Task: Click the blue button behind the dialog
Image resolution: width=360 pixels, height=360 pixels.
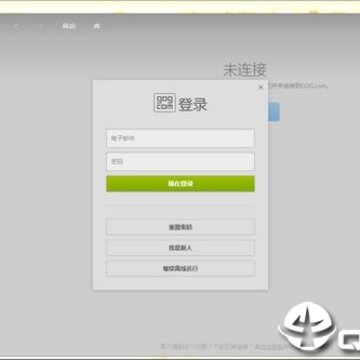Action: (274, 112)
